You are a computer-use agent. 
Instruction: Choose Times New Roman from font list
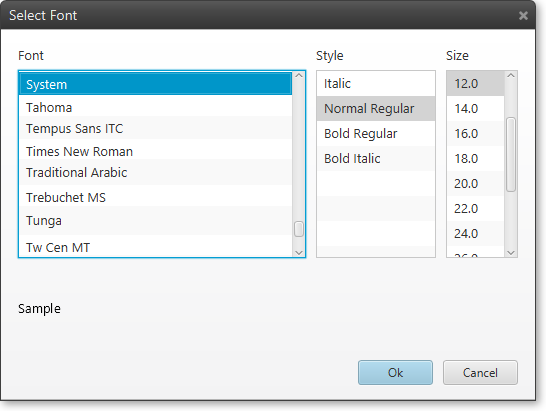[x=156, y=150]
